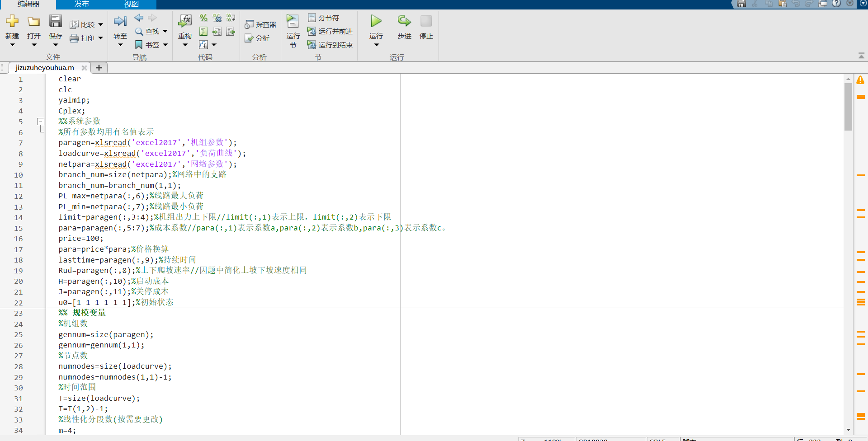The height and width of the screenshot is (441, 868).
Task: Open the Find (查找) dropdown arrow
Action: tap(165, 31)
